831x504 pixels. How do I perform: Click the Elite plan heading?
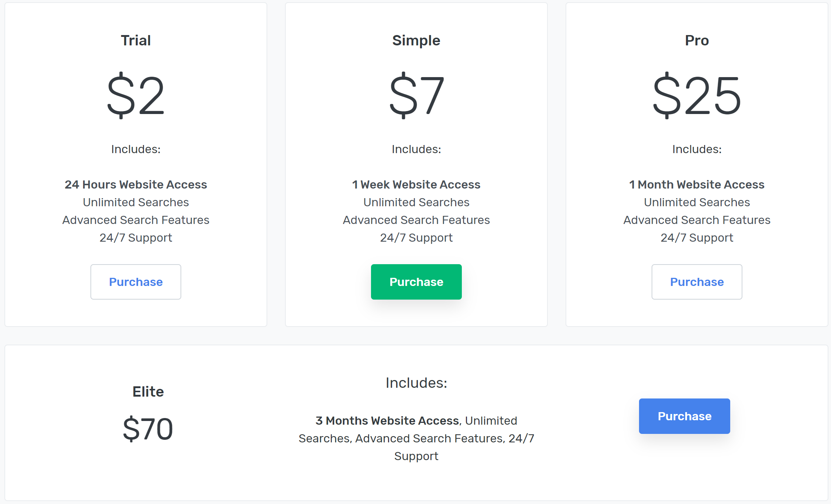148,392
